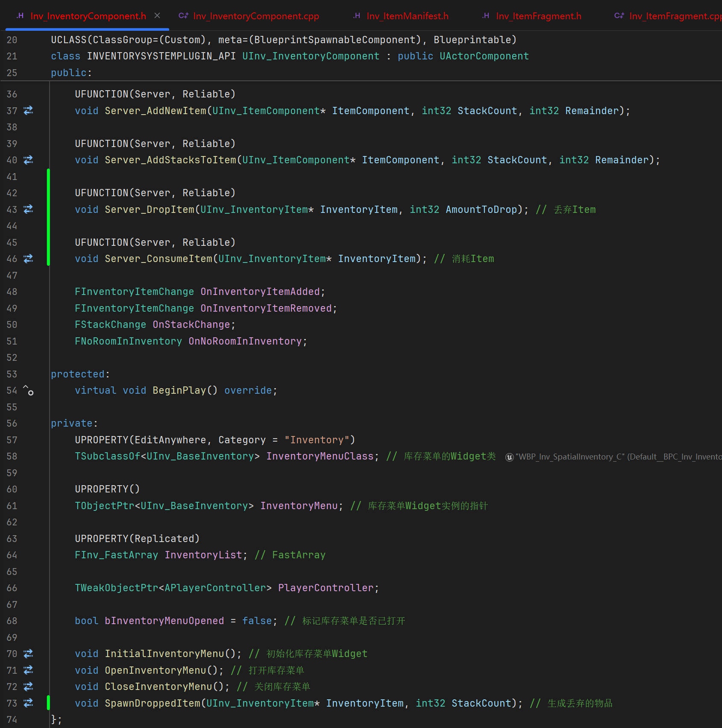The image size is (722, 728).
Task: Click the AmountToDrop parameter
Action: pos(481,209)
